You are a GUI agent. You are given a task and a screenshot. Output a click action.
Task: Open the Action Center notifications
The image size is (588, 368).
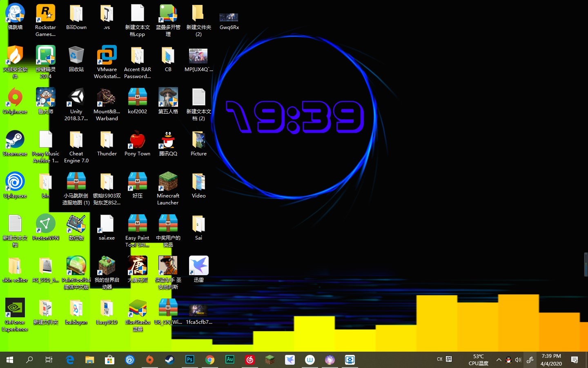(x=575, y=360)
